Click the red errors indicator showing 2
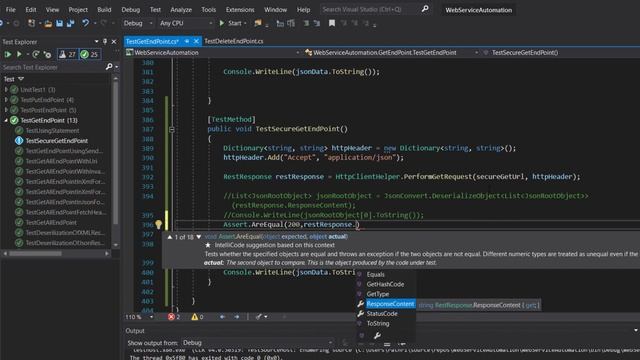This screenshot has width=640, height=360. click(x=174, y=317)
